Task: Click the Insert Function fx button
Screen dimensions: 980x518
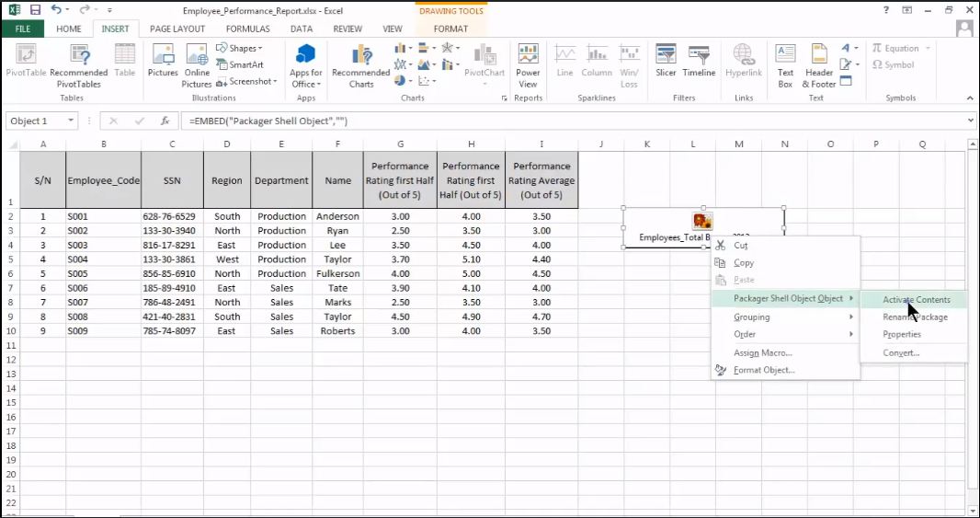Action: pos(165,121)
